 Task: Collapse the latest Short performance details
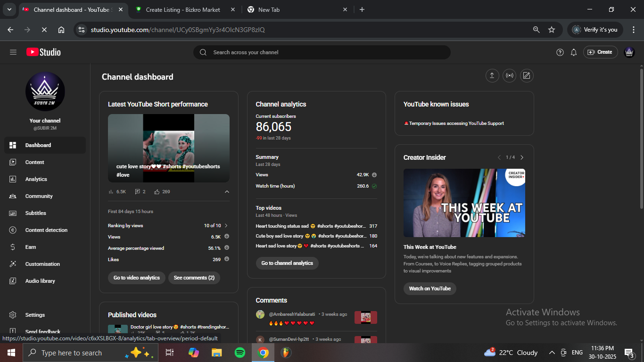(x=227, y=192)
